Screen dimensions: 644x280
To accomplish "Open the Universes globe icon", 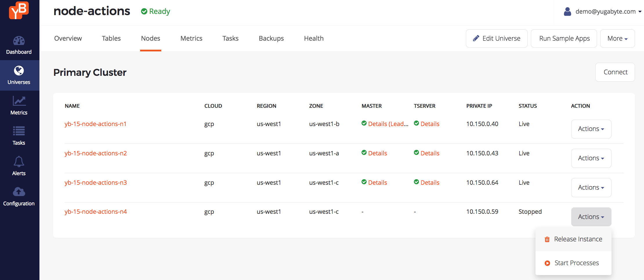I will (x=19, y=71).
